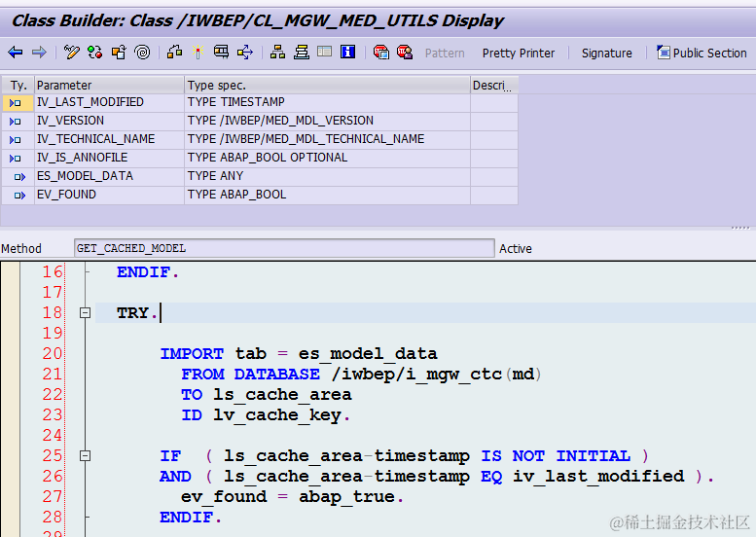Image resolution: width=756 pixels, height=537 pixels.
Task: Click the blue Information icon
Action: (347, 52)
